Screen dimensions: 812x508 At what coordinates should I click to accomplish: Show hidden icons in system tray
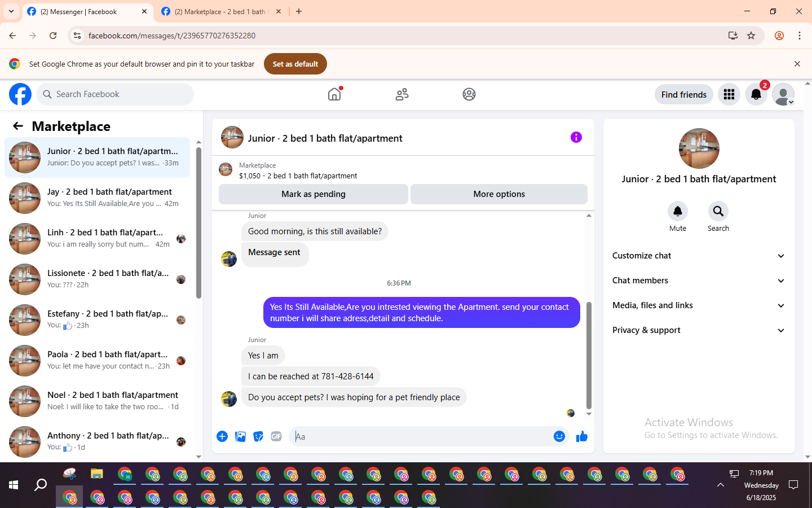click(x=721, y=485)
